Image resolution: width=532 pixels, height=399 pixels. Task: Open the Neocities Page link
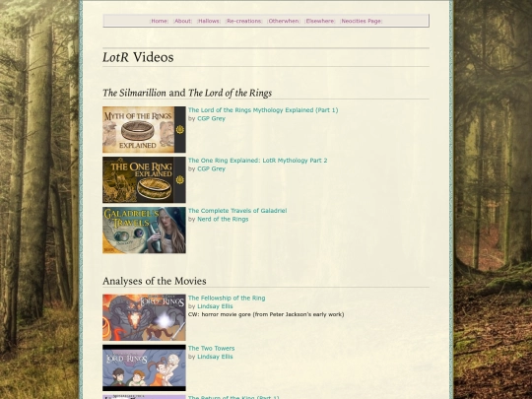[361, 21]
